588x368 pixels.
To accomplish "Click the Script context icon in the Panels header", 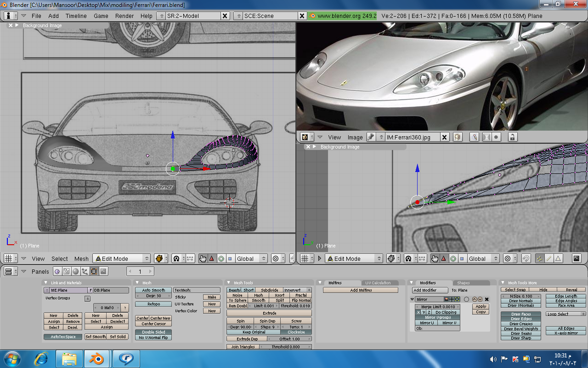I will [x=66, y=271].
